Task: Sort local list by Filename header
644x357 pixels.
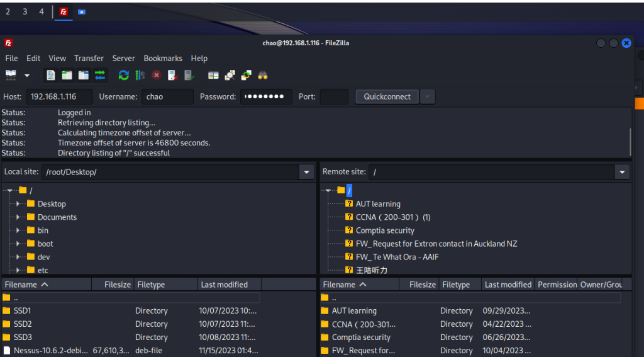Action: [x=47, y=285]
